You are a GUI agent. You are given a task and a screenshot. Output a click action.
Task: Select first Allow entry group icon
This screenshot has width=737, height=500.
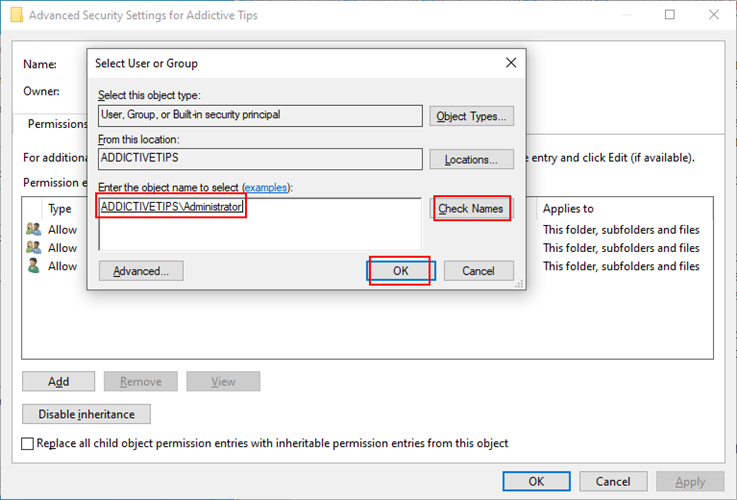click(x=33, y=229)
